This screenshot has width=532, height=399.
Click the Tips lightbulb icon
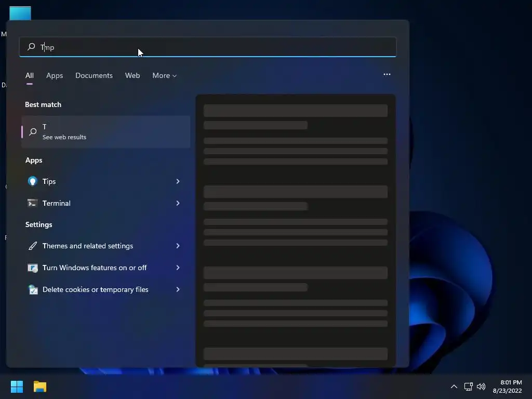[x=33, y=181]
